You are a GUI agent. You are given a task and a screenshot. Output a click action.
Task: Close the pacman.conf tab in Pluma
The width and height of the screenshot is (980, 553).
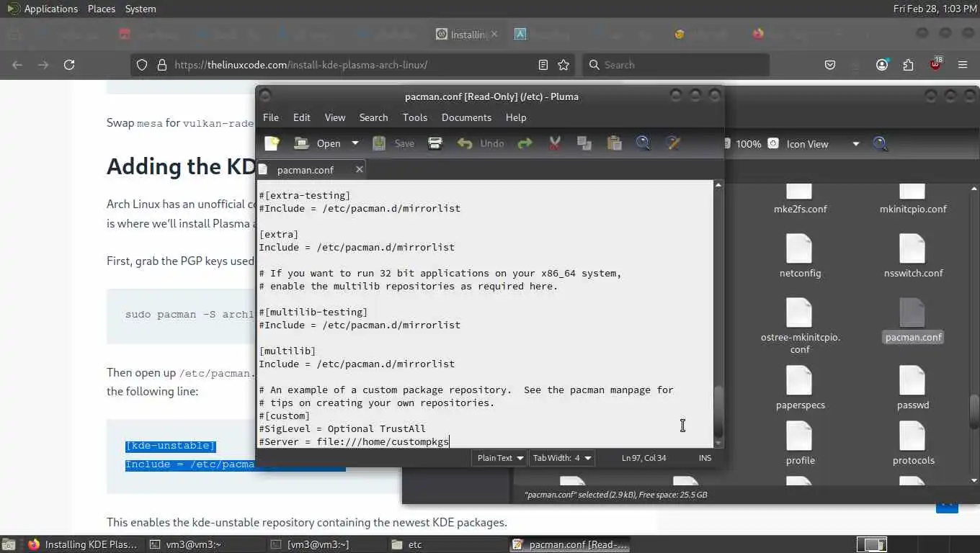click(x=359, y=169)
